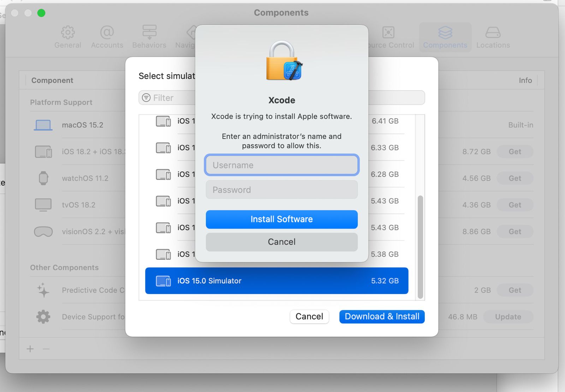Image resolution: width=565 pixels, height=392 pixels.
Task: Click the watchOS 11.2 label
Action: pos(85,178)
